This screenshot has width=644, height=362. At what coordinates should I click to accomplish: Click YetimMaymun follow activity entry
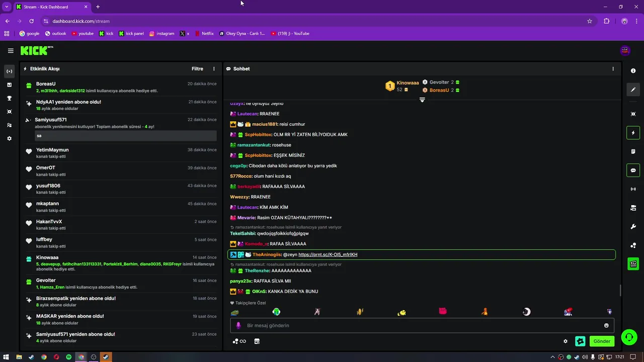(x=121, y=153)
